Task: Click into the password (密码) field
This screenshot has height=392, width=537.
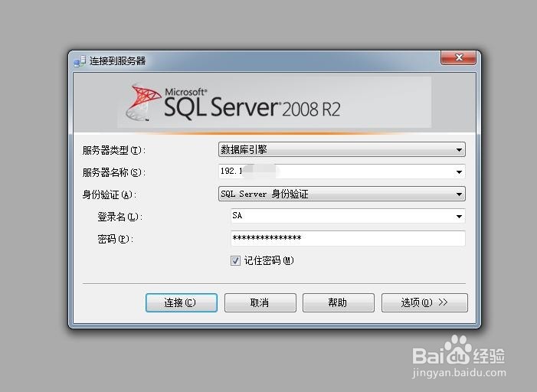Action: click(x=348, y=238)
